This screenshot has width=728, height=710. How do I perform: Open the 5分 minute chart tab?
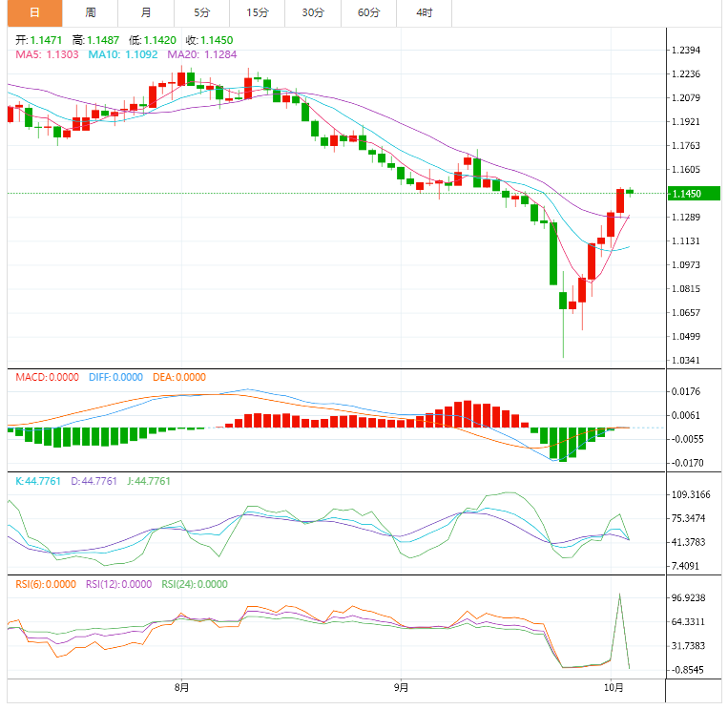point(201,13)
